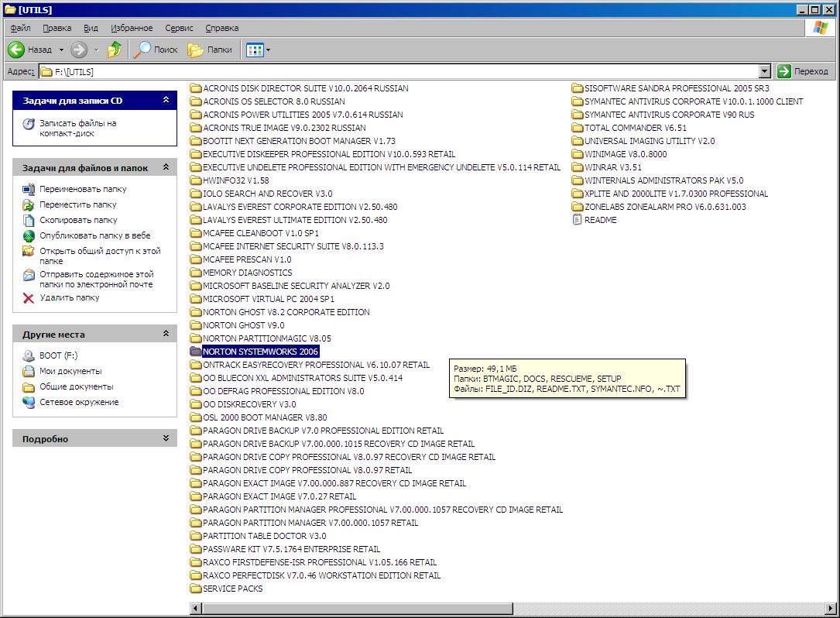This screenshot has width=840, height=618.
Task: Click the shared folder access icon
Action: tap(29, 251)
